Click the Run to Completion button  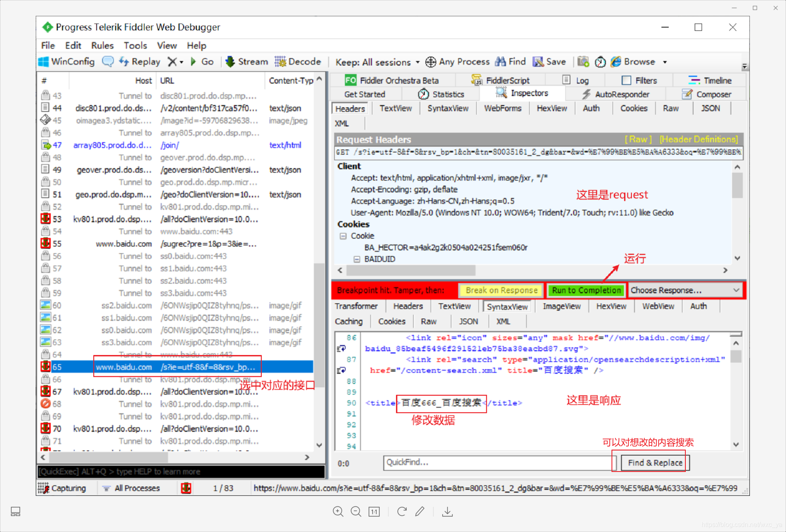click(x=586, y=290)
